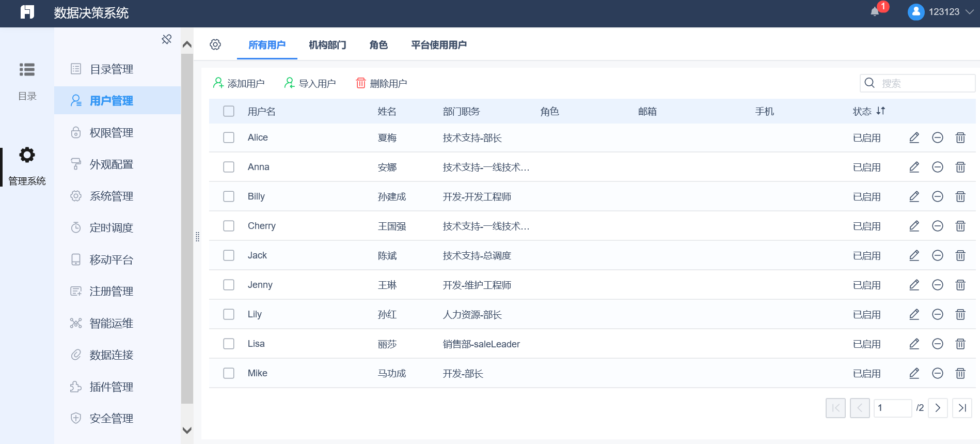Click 导入用户 button
This screenshot has width=980, height=444.
pos(310,83)
